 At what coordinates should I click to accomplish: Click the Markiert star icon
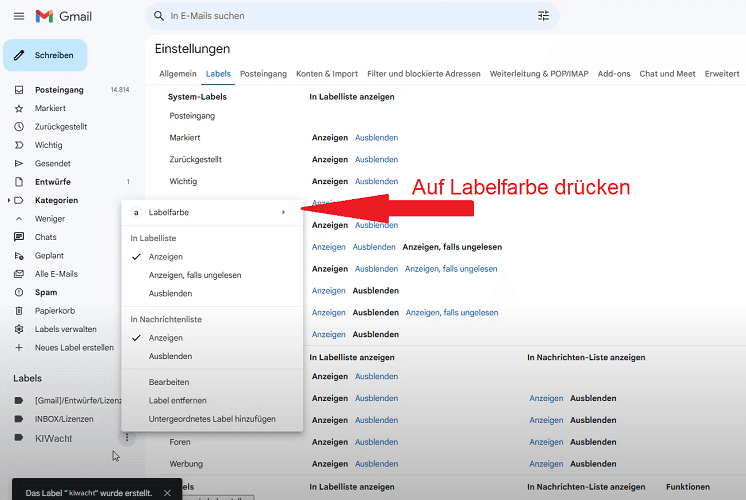(19, 108)
